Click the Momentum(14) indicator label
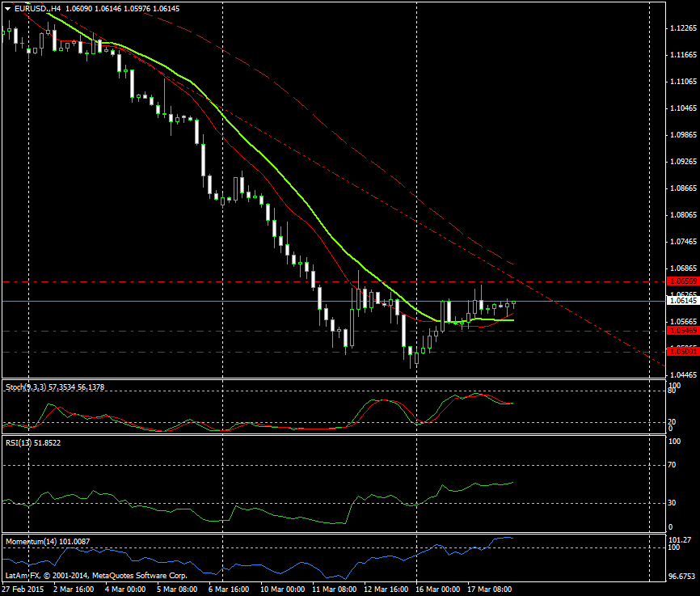This screenshot has width=700, height=596. point(48,540)
